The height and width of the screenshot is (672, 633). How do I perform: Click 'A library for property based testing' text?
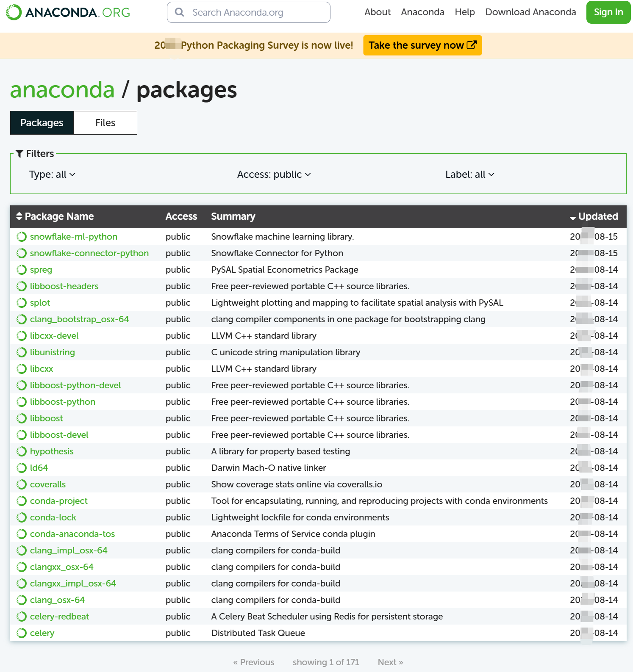[x=280, y=451]
